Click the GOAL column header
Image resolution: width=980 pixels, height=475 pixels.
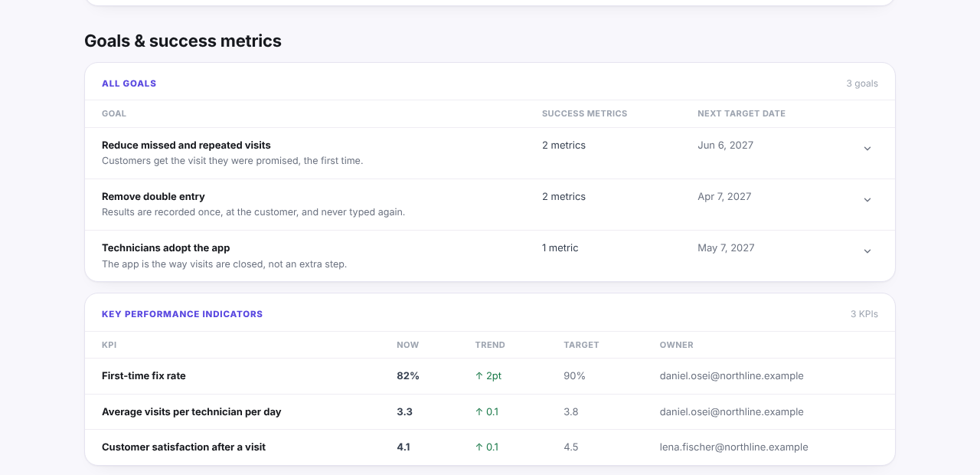[x=114, y=113]
